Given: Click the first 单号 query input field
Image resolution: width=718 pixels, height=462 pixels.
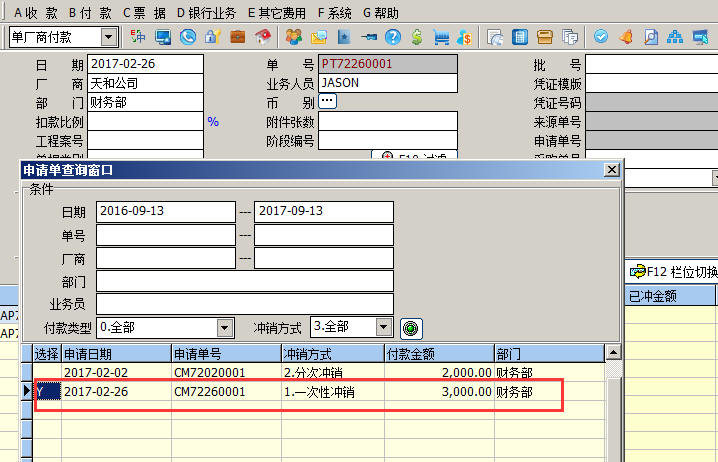Looking at the screenshot, I should click(166, 235).
